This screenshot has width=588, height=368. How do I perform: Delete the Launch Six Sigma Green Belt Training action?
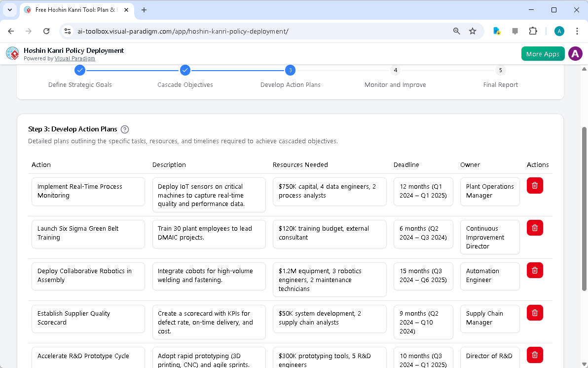pos(535,228)
